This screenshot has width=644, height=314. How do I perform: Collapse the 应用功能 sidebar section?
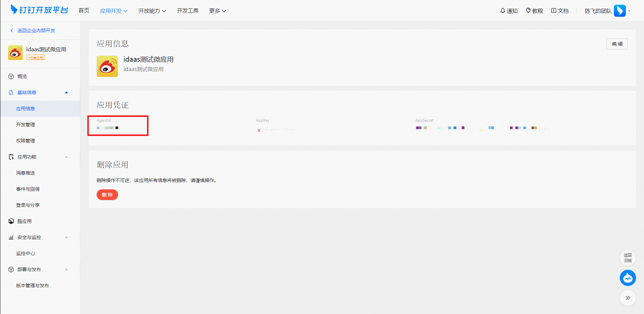[66, 157]
